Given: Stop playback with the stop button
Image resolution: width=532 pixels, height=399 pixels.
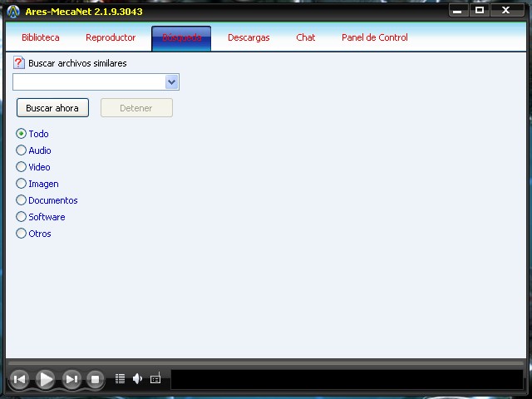Looking at the screenshot, I should coord(95,379).
